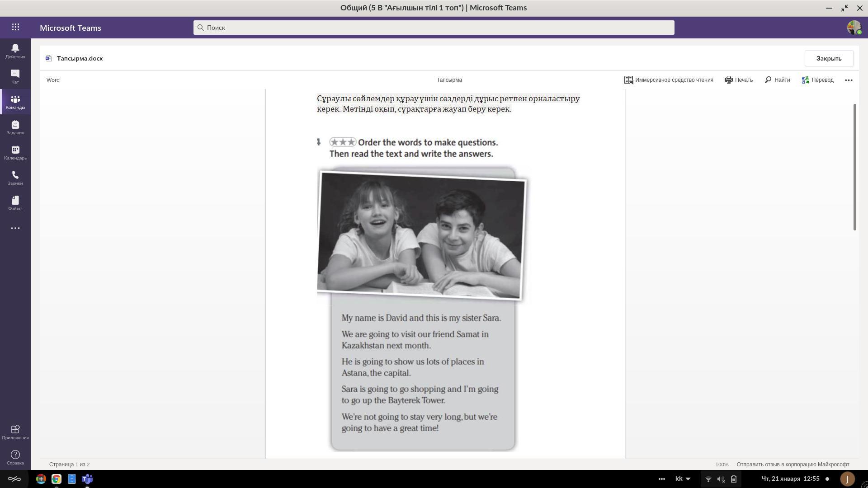Open Find (Найти) in document
This screenshot has width=868, height=488.
pyautogui.click(x=777, y=80)
